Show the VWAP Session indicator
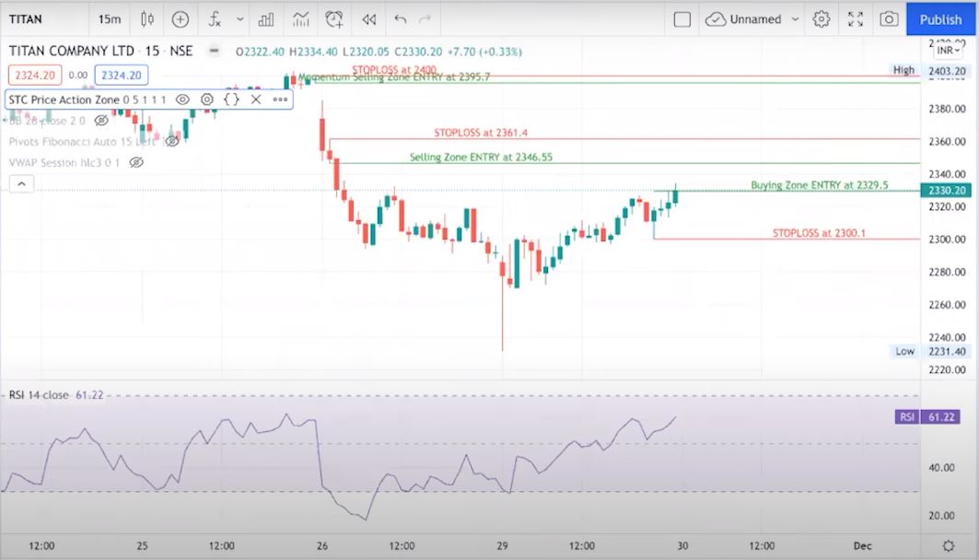Image resolution: width=979 pixels, height=560 pixels. (x=136, y=162)
